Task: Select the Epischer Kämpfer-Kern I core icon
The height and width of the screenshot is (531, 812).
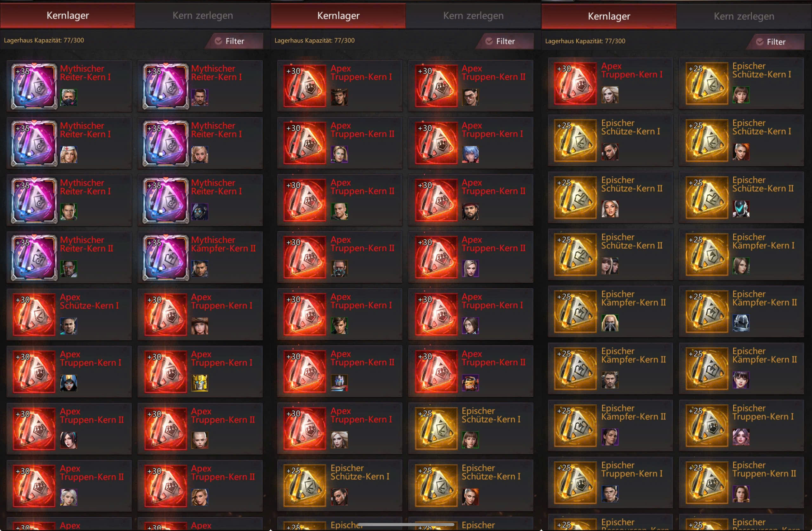Action: 707,255
